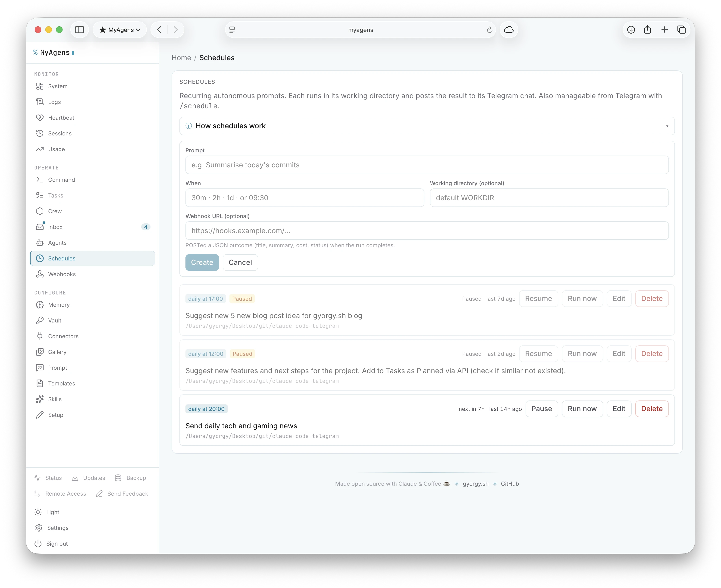Expand the How schedules work section
Image resolution: width=721 pixels, height=588 pixels.
(427, 126)
